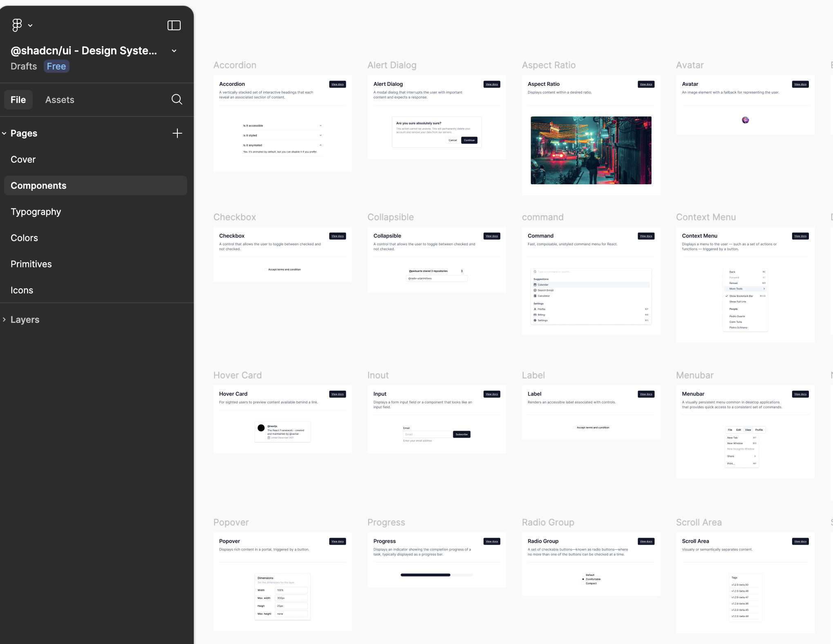
Task: Click Continue in the Alert Dialog
Action: click(x=469, y=140)
